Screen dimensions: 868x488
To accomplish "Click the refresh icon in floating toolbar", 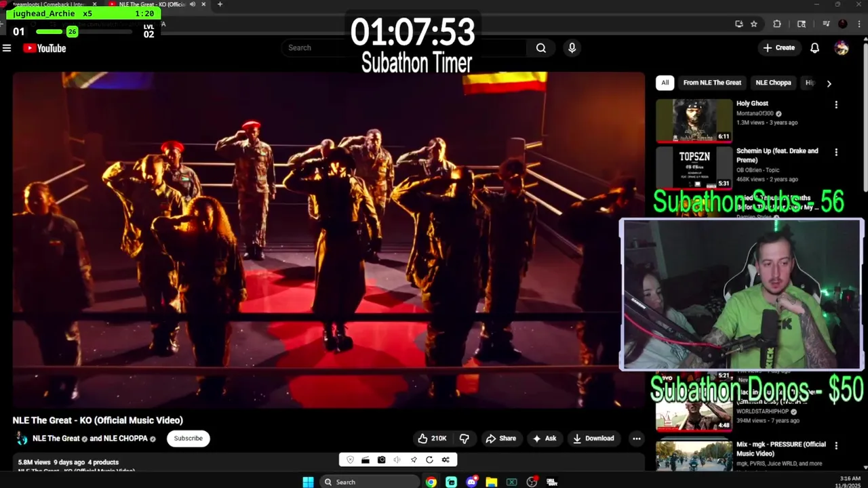I will (429, 460).
